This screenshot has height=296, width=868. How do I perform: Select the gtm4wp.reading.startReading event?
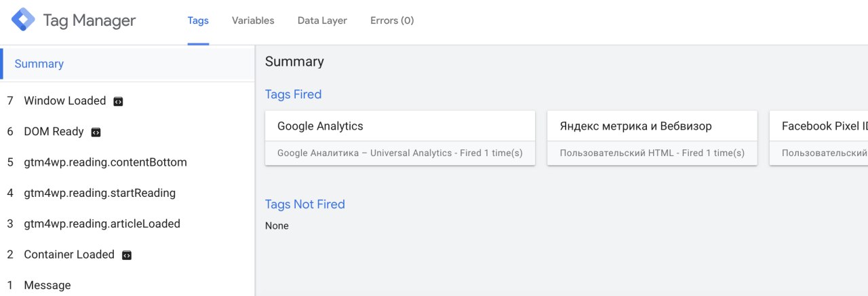click(x=127, y=193)
